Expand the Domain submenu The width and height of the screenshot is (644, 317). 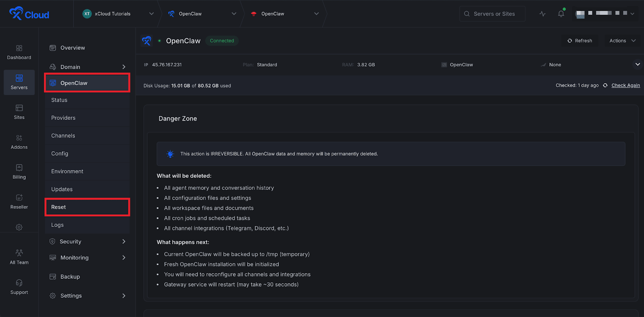coord(124,67)
